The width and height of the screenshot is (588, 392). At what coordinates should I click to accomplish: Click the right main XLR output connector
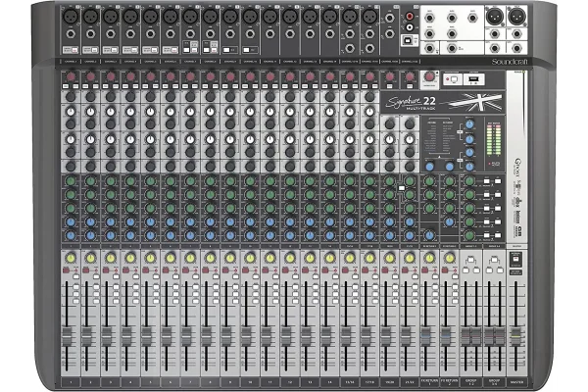pos(516,17)
